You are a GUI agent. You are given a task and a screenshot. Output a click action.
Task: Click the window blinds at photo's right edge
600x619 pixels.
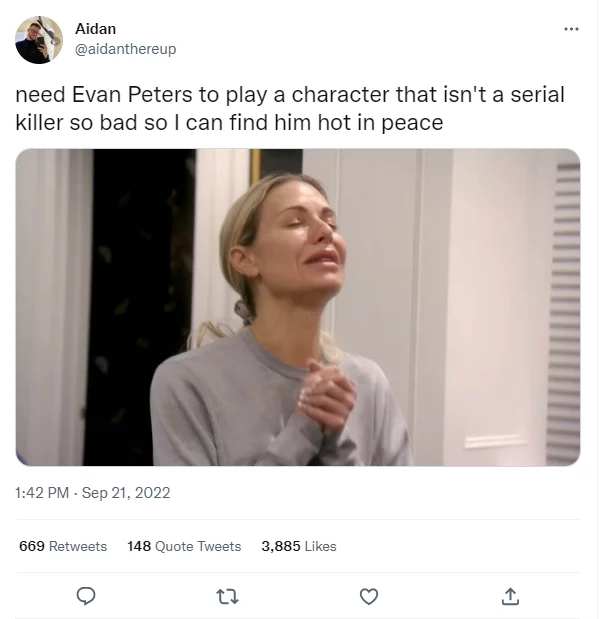(565, 300)
